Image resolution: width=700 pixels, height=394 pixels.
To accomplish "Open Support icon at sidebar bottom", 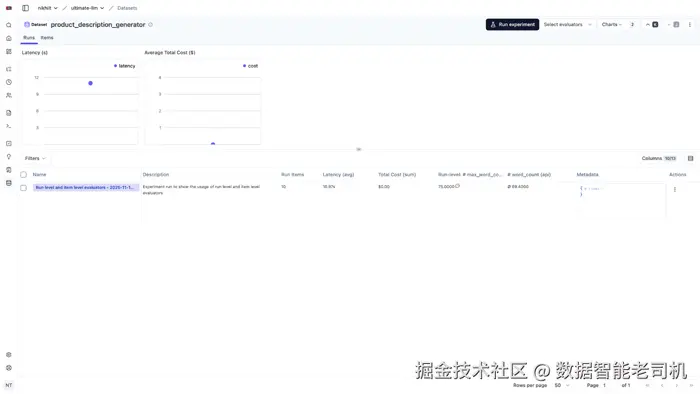I will [x=8, y=368].
